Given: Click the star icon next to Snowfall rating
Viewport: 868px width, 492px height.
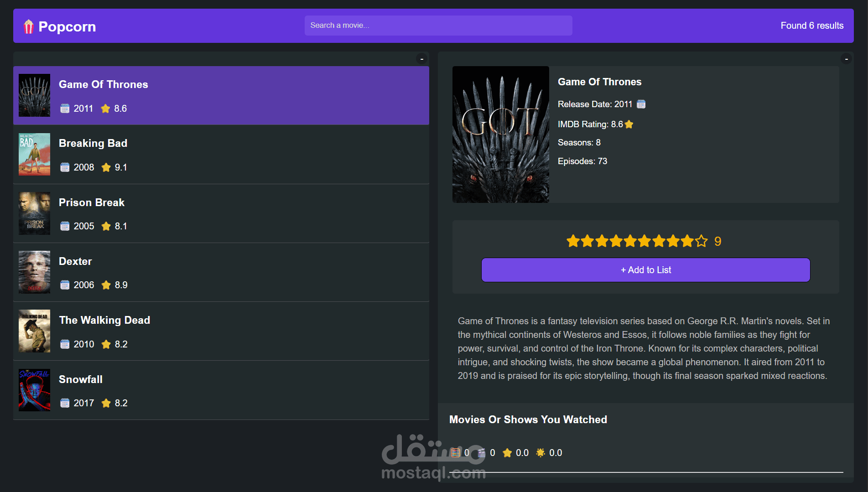Looking at the screenshot, I should point(106,403).
